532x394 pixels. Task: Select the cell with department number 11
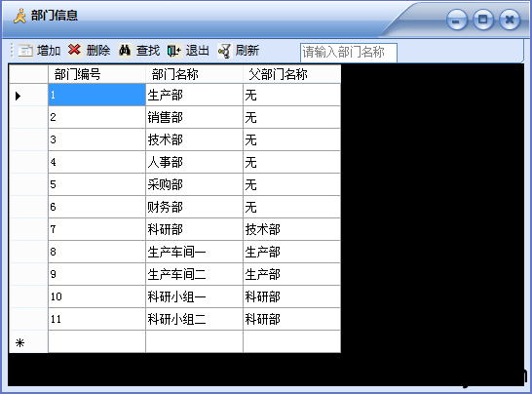[x=96, y=319]
